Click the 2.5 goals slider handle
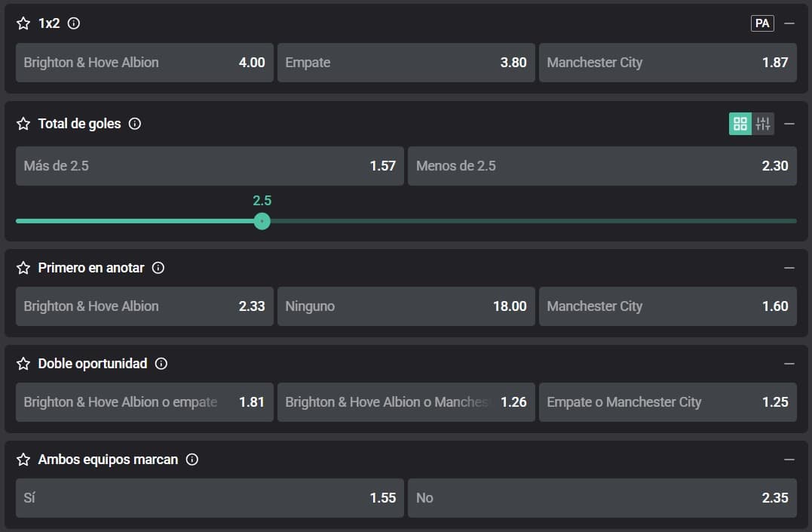Viewport: 812px width, 532px height. (262, 221)
